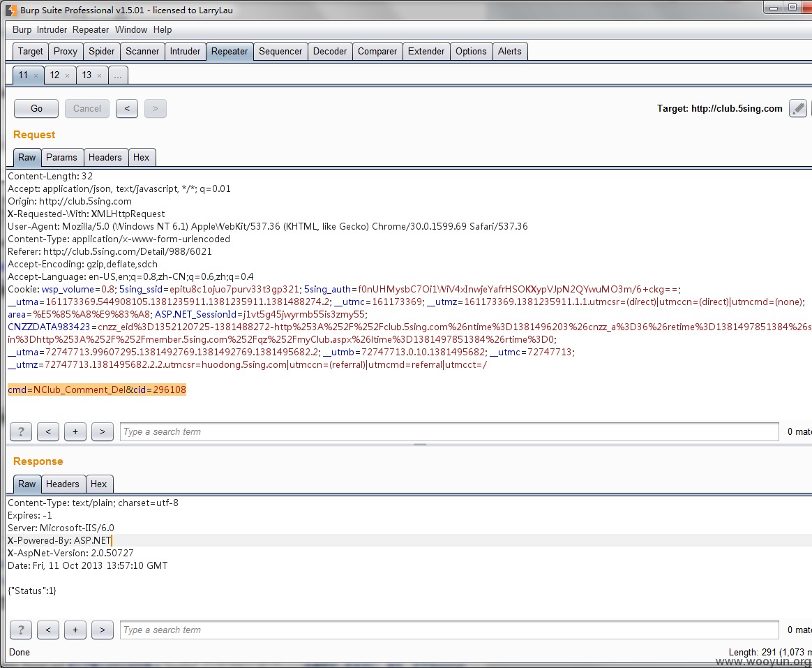Viewport: 812px width, 668px height.
Task: Select the response Raw view tab
Action: [27, 484]
